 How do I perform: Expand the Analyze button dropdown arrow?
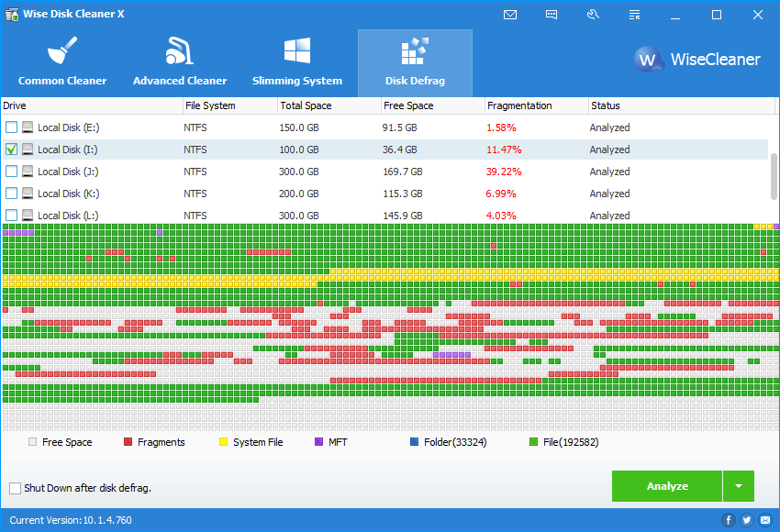739,486
